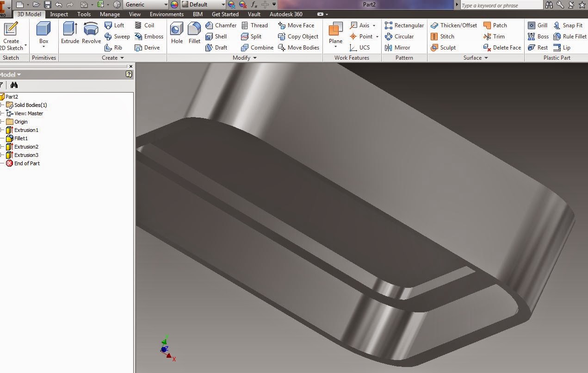
Task: Apply the Chamfer tool
Action: [221, 25]
